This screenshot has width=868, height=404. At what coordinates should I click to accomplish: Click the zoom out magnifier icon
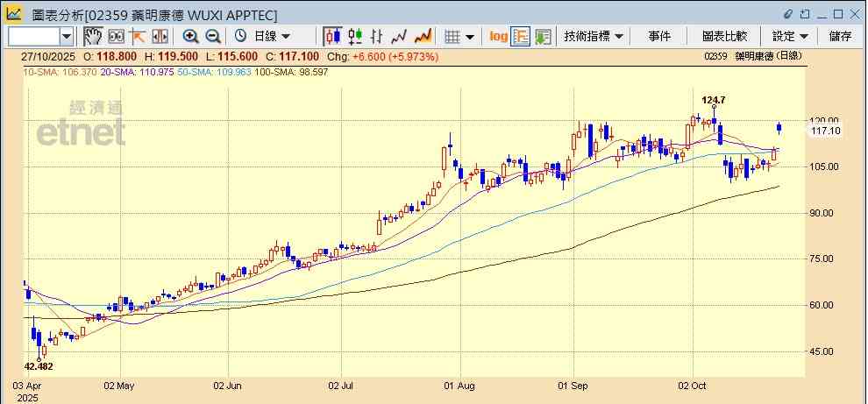[212, 36]
